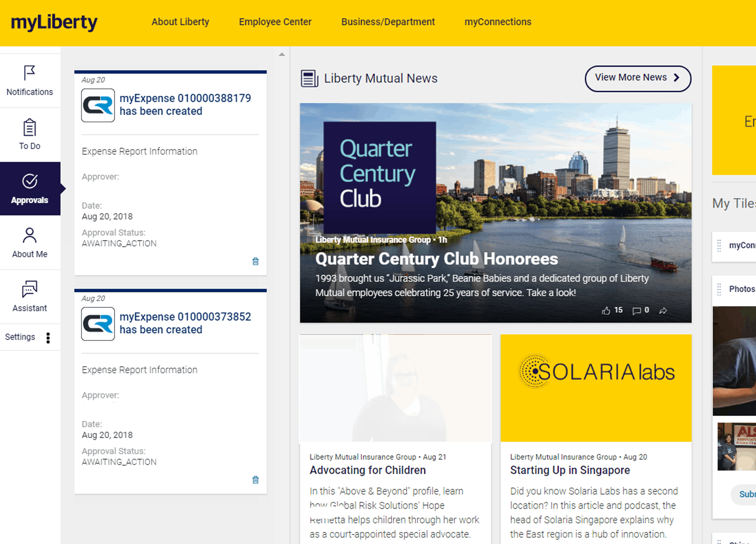
Task: Click the Photos tile title
Action: point(742,289)
